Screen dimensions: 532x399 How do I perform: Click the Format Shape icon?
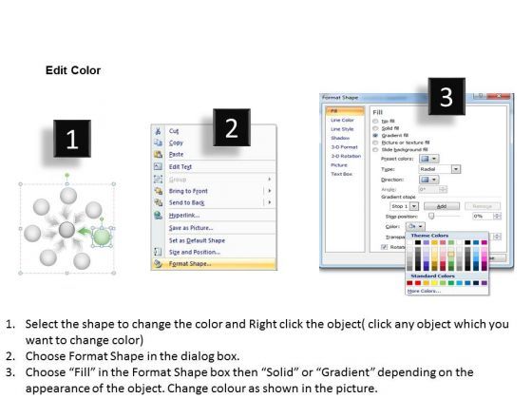pos(158,264)
